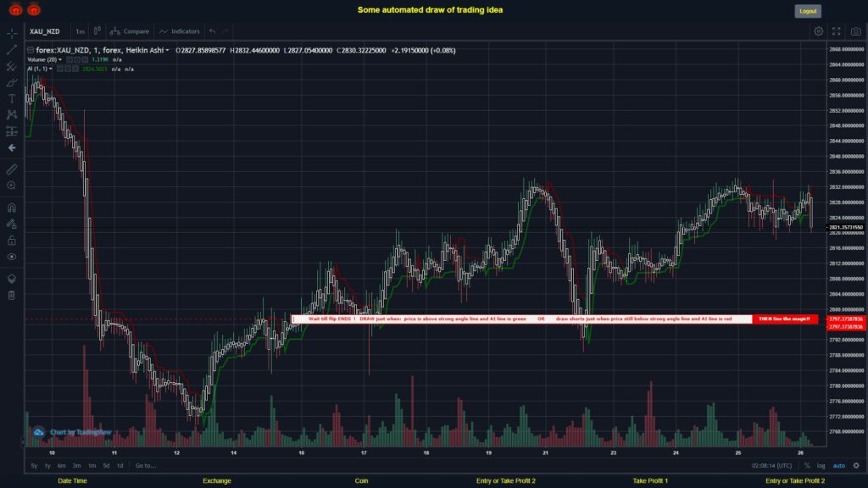868x488 pixels.
Task: Select the zoom-in magnifier tool
Action: tap(12, 184)
